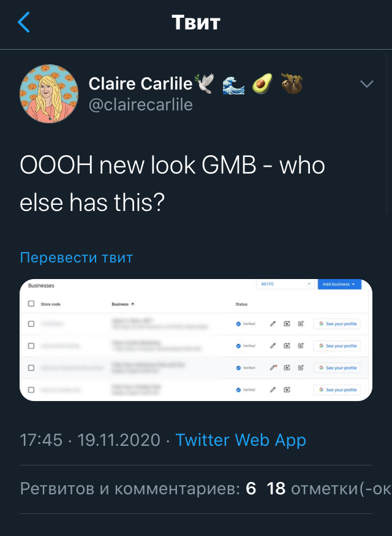Open the 'Add business' dropdown button
The image size is (392, 536).
click(339, 285)
